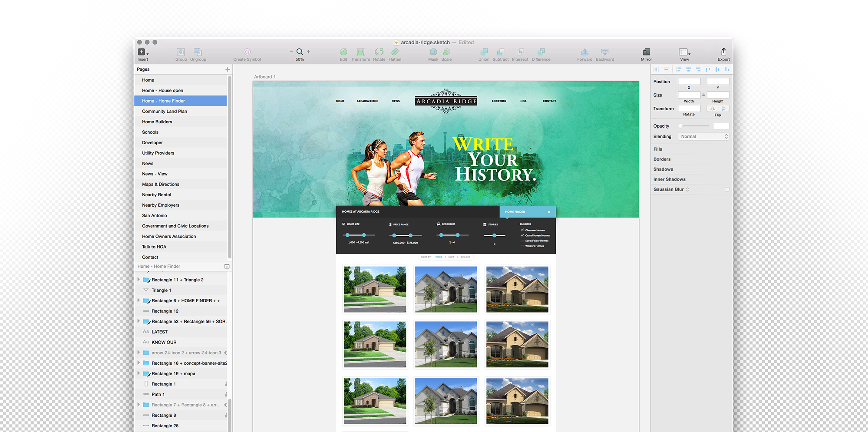Viewport: 868px width, 432px height.
Task: Expand Rectangle 6 + HOME FINDER group
Action: point(139,300)
